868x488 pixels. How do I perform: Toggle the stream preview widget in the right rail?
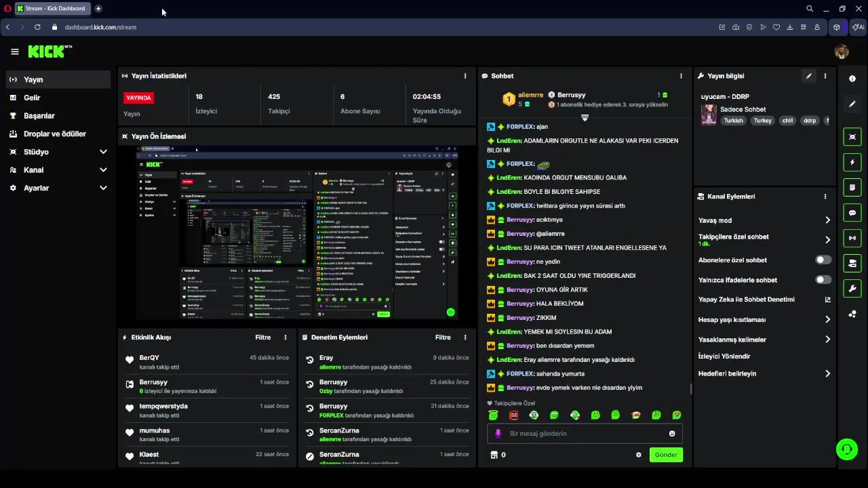(x=852, y=137)
